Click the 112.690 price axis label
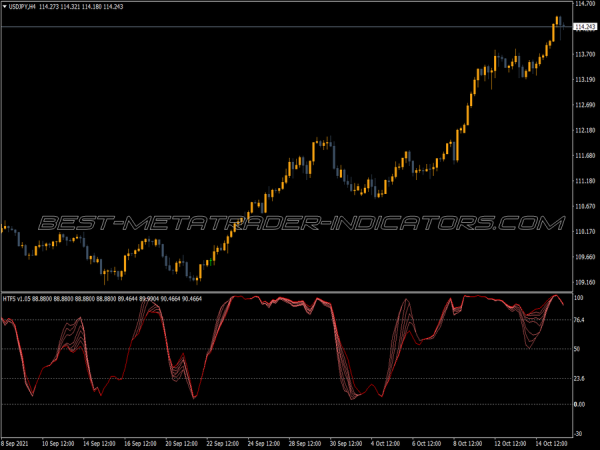600x450 pixels. coord(585,105)
